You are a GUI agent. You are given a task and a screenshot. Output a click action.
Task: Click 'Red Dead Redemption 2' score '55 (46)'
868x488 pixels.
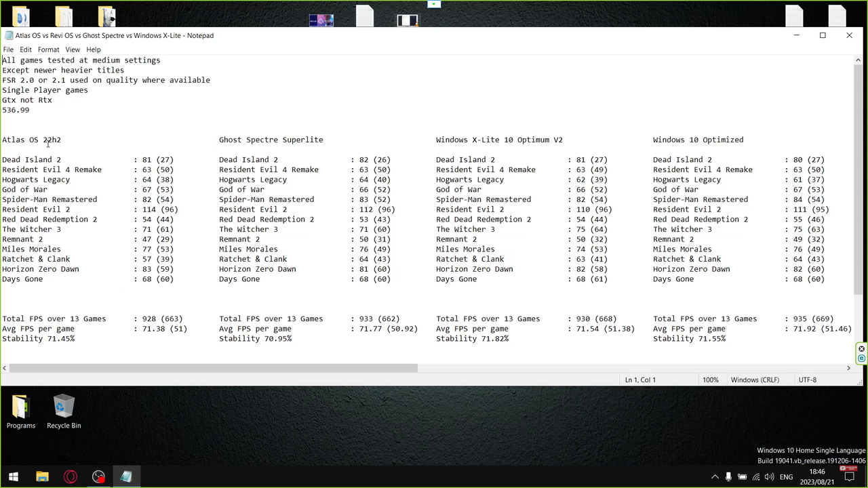(x=809, y=220)
